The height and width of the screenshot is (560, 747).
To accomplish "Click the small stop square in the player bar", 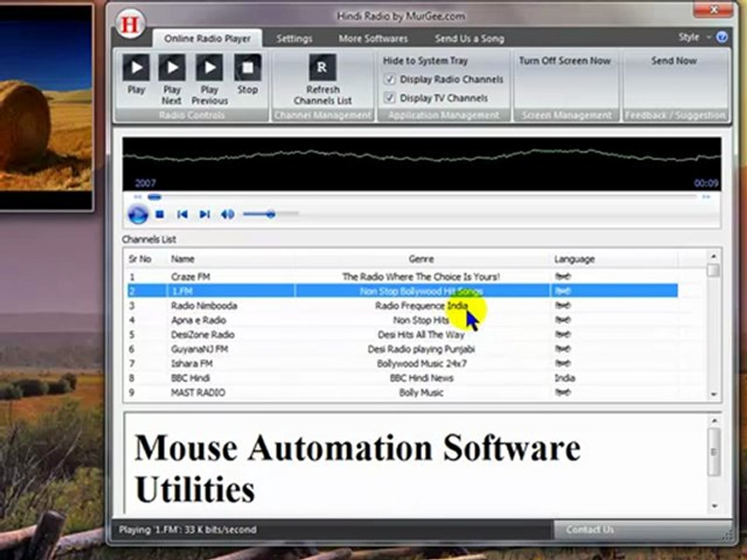I will coord(160,214).
